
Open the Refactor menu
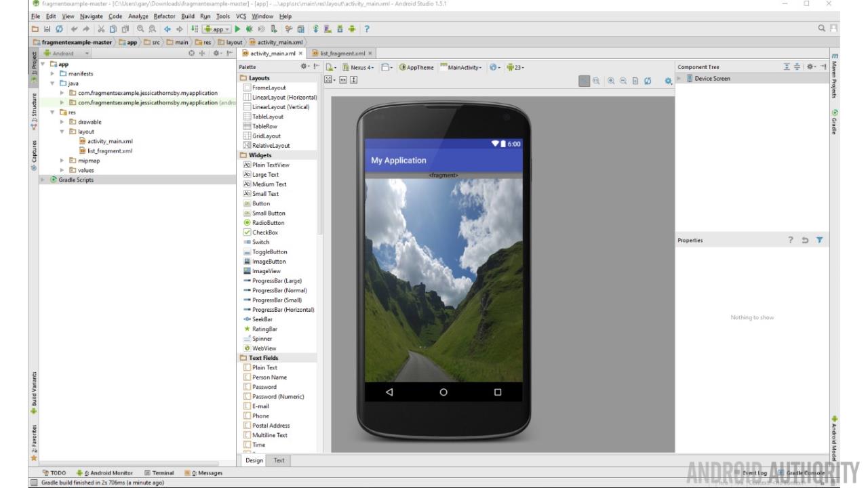tap(164, 16)
